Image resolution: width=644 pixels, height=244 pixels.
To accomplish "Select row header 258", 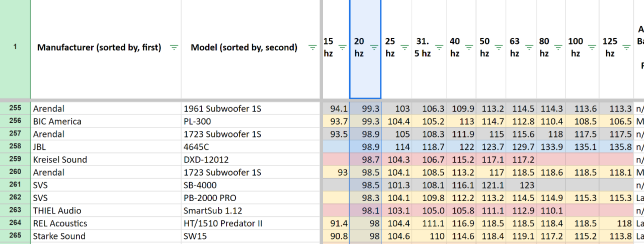I will (x=15, y=147).
